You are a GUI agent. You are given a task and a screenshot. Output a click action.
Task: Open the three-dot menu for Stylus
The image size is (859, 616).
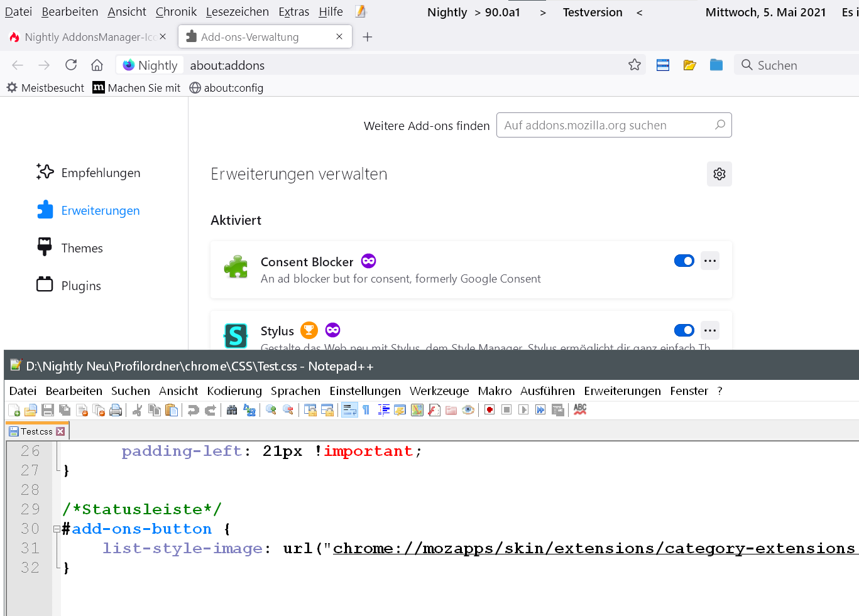point(710,330)
